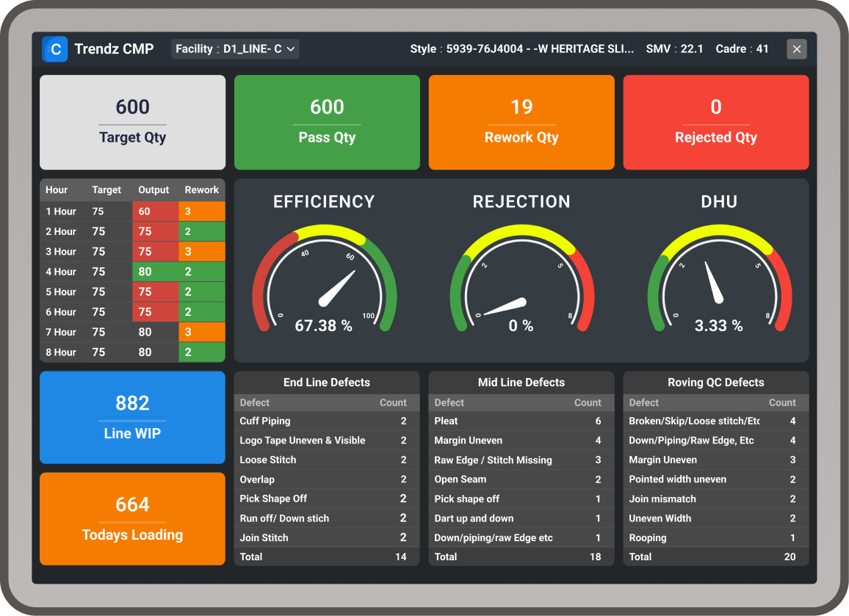Click the Rework Qty 19 card
Viewport: 849px width, 616px height.
tap(521, 122)
